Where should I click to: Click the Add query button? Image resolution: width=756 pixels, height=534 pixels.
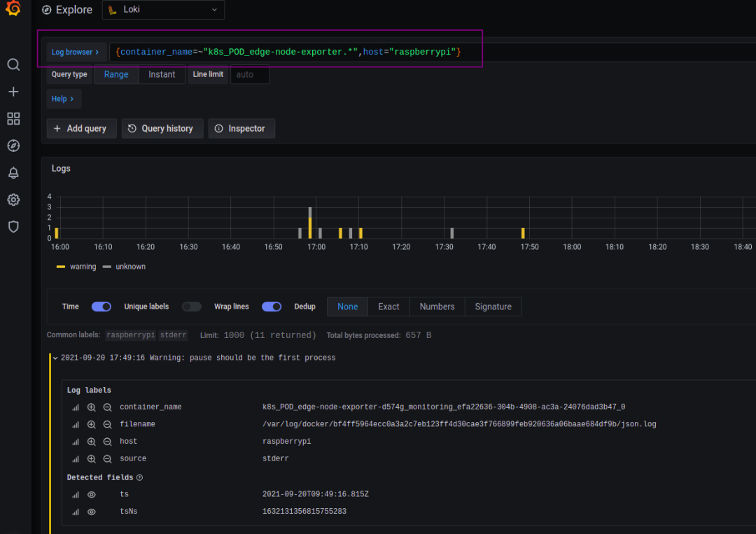point(80,128)
